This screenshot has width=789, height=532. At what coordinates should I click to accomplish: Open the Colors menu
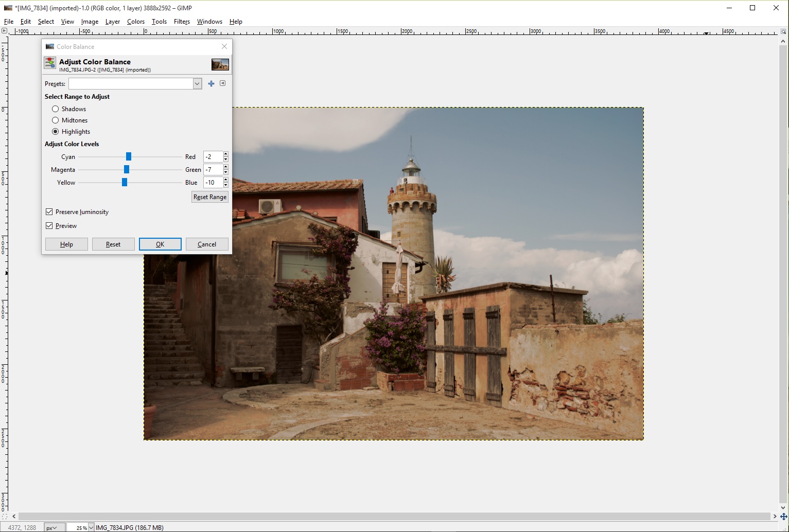[x=136, y=22]
